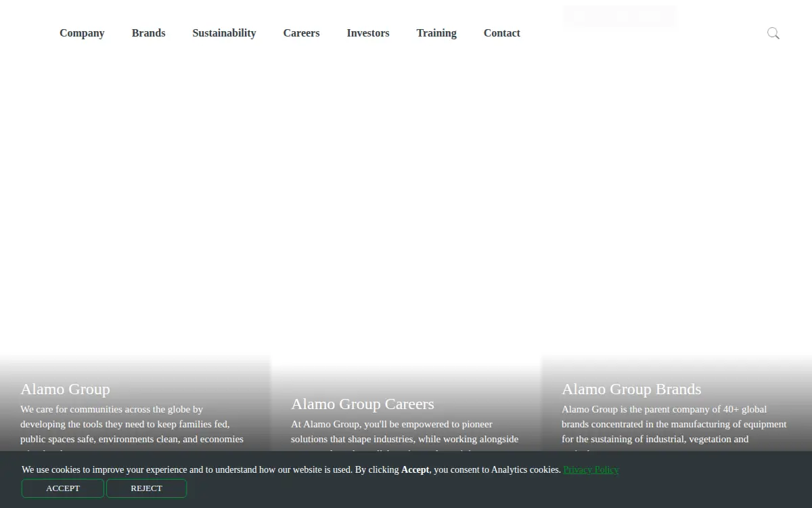Click the Alamo Group card heading
The height and width of the screenshot is (508, 812).
pyautogui.click(x=65, y=389)
